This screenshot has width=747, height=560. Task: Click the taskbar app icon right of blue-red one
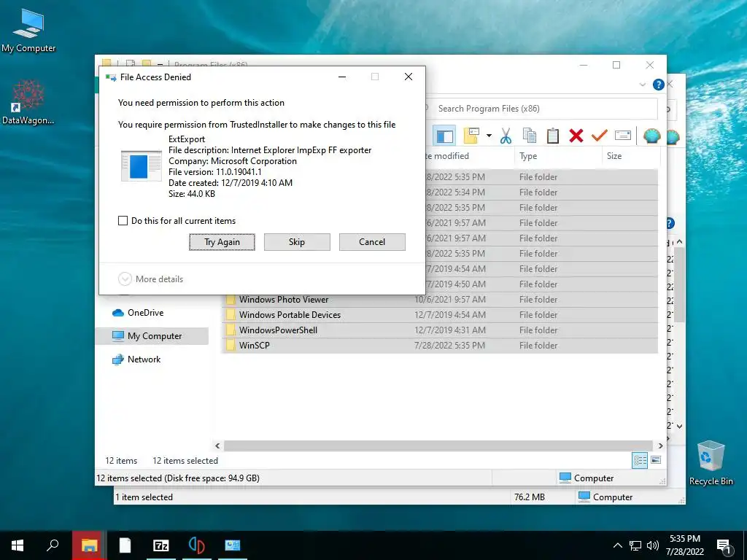[233, 545]
